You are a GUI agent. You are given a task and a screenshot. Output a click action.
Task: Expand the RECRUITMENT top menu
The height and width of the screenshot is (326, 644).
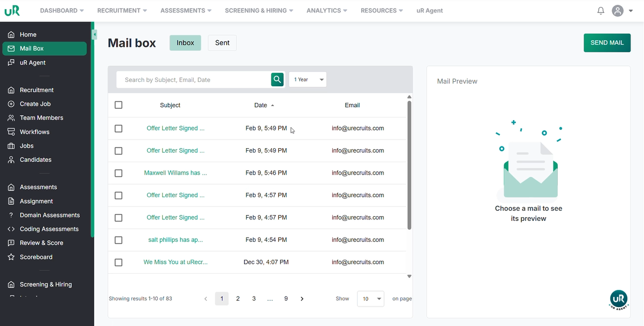(x=122, y=11)
